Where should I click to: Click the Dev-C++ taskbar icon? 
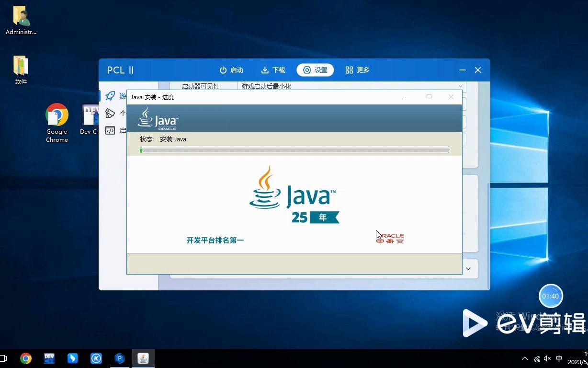49,358
